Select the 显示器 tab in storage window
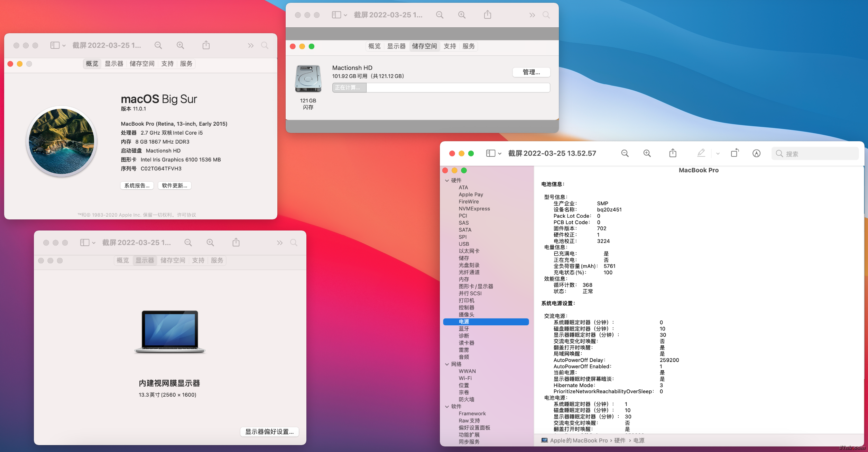This screenshot has height=452, width=868. (396, 46)
